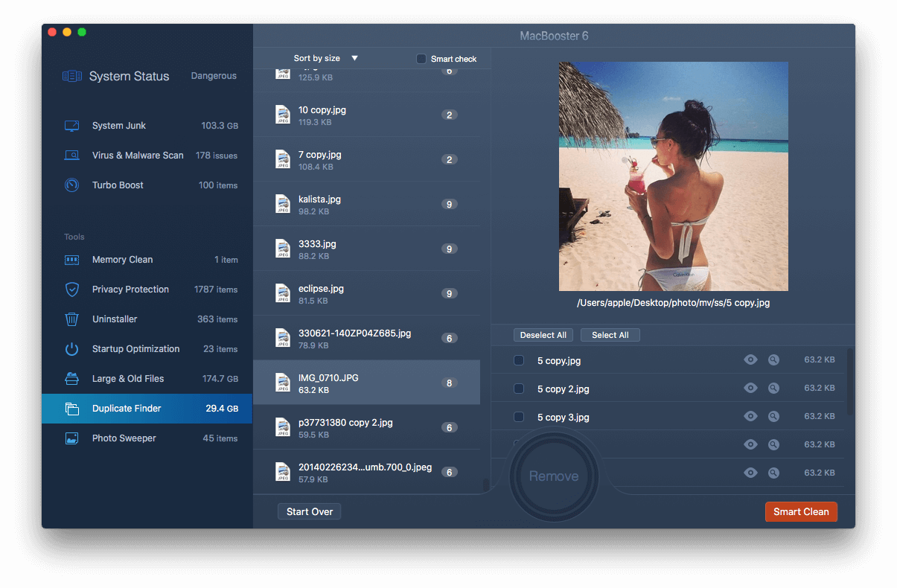Open the Uninstaller trash icon
897x588 pixels.
(x=72, y=319)
